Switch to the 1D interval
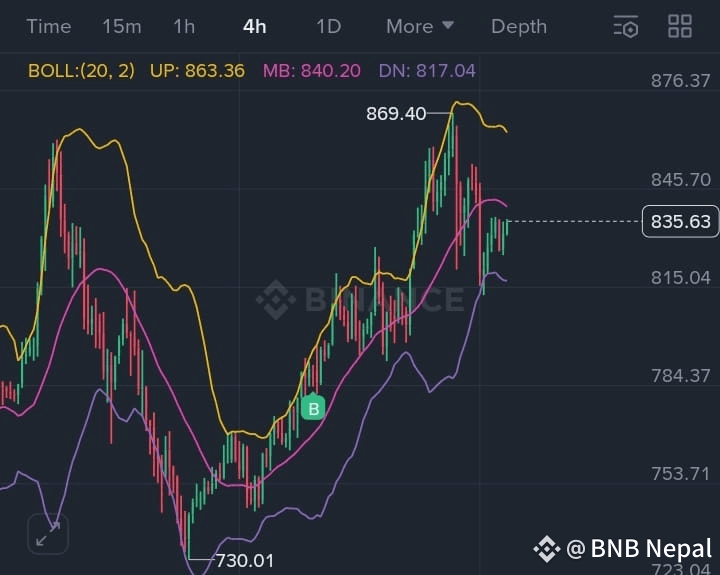720x575 pixels. [329, 26]
